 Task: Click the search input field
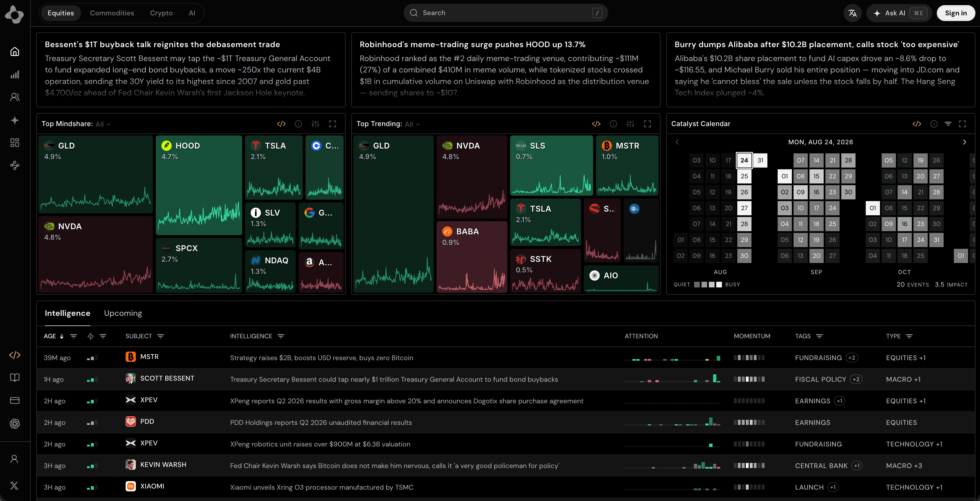pyautogui.click(x=506, y=13)
